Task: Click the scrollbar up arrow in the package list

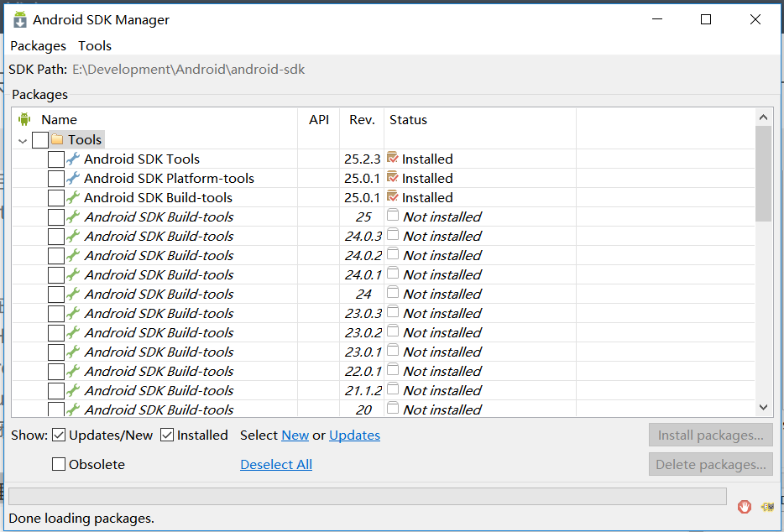Action: click(763, 117)
